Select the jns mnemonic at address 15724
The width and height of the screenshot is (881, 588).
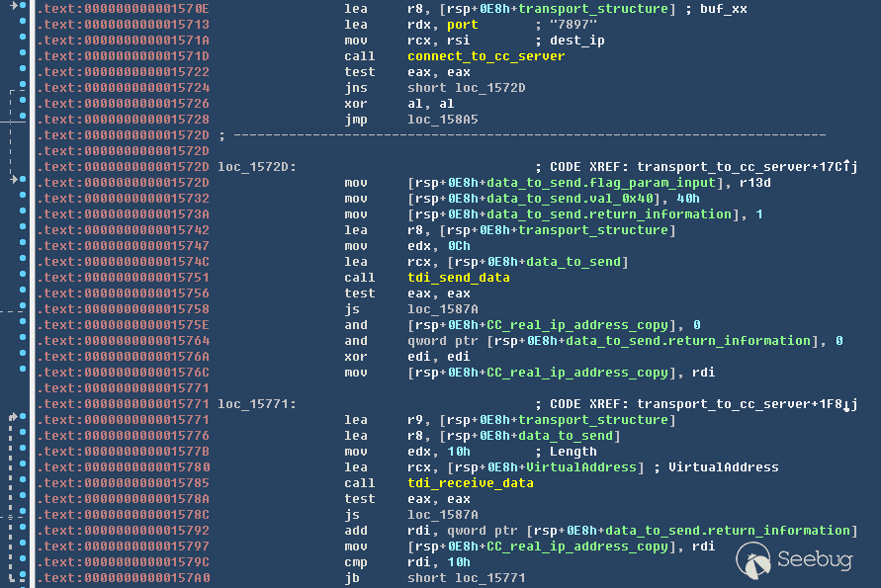356,88
